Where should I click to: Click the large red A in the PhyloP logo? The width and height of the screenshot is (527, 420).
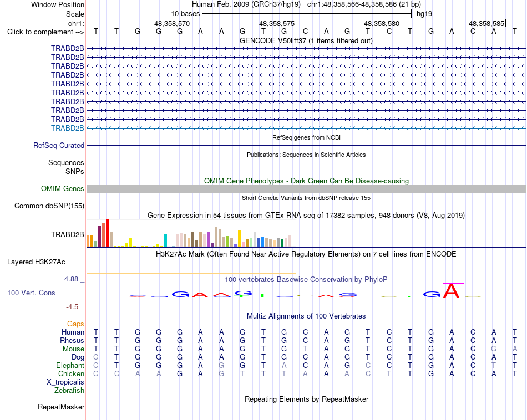(x=452, y=291)
